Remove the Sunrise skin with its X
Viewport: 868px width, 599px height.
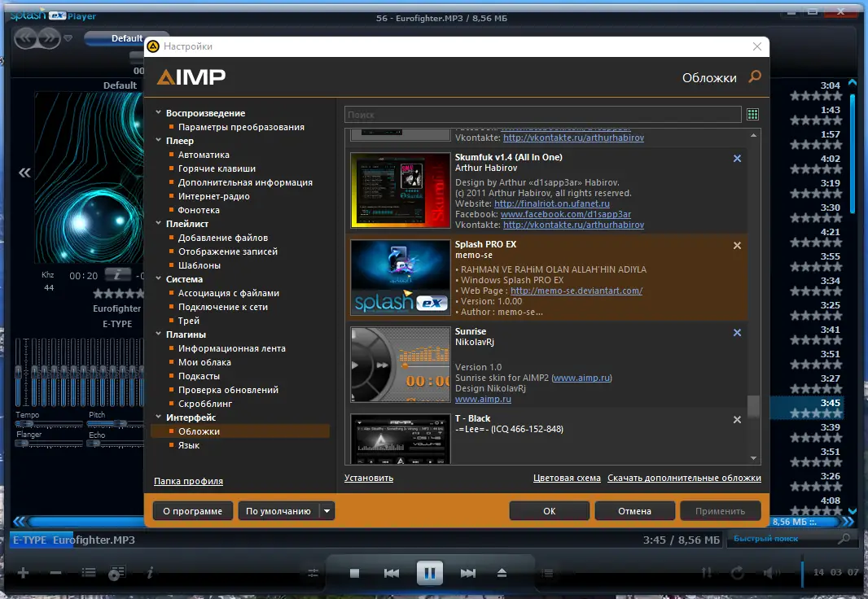738,332
